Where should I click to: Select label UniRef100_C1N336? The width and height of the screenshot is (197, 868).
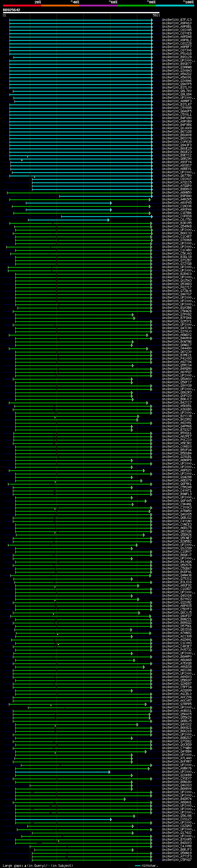pyautogui.click(x=177, y=206)
